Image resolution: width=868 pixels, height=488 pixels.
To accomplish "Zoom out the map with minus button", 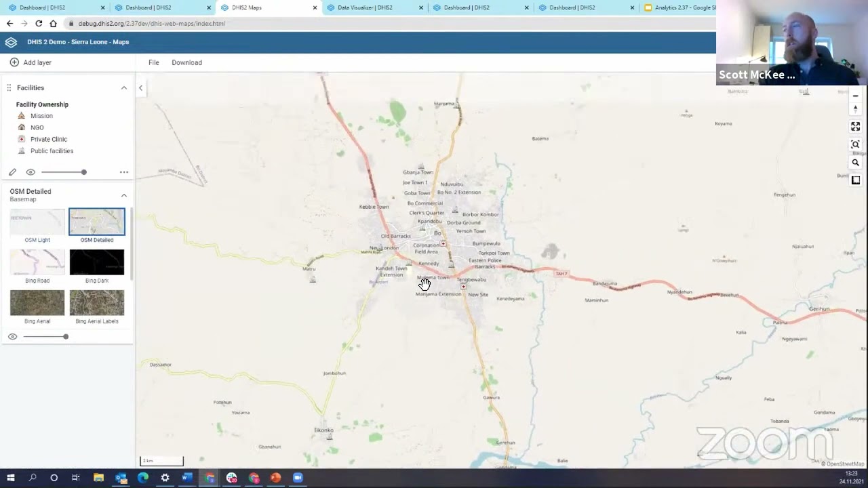I will 855,96.
